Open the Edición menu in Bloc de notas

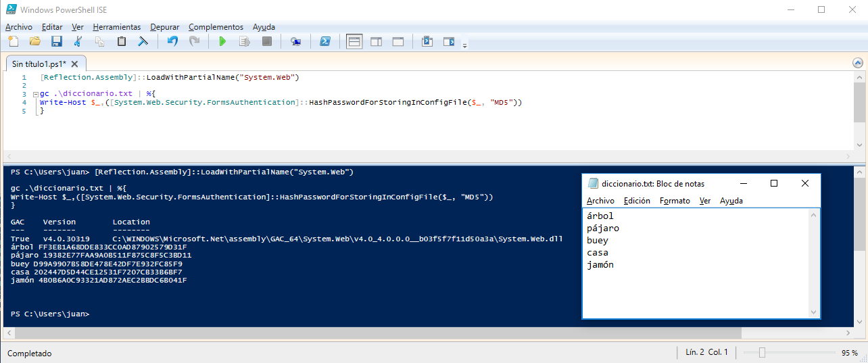[637, 201]
